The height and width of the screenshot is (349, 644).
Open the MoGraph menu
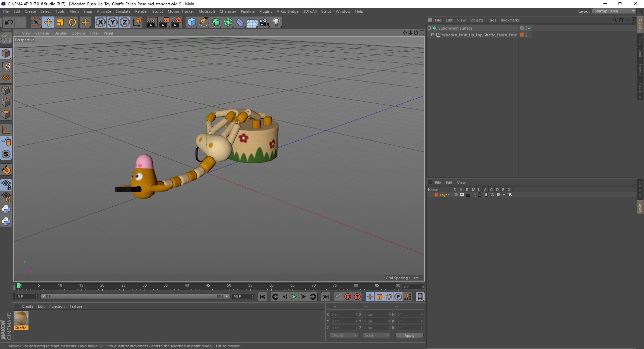(207, 11)
